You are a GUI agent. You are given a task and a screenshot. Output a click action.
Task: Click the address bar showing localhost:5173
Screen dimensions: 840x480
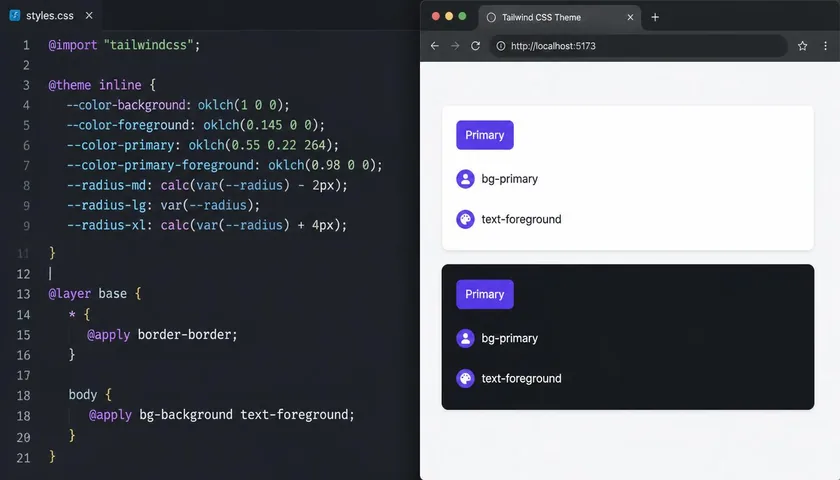click(639, 46)
